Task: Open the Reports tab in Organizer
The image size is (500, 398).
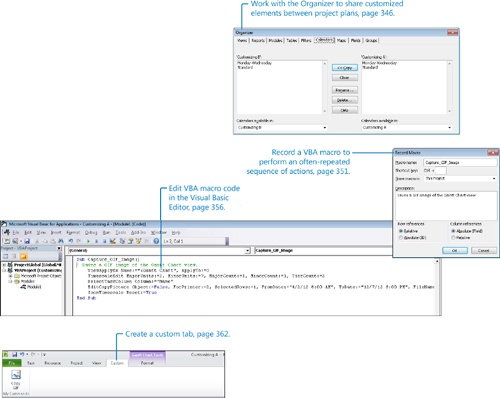Action: coord(258,40)
